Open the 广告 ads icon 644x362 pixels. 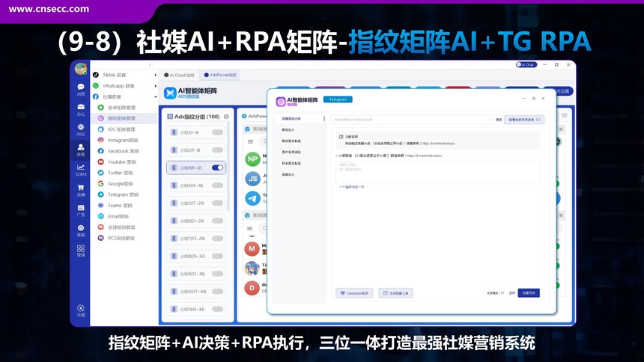[x=81, y=210]
